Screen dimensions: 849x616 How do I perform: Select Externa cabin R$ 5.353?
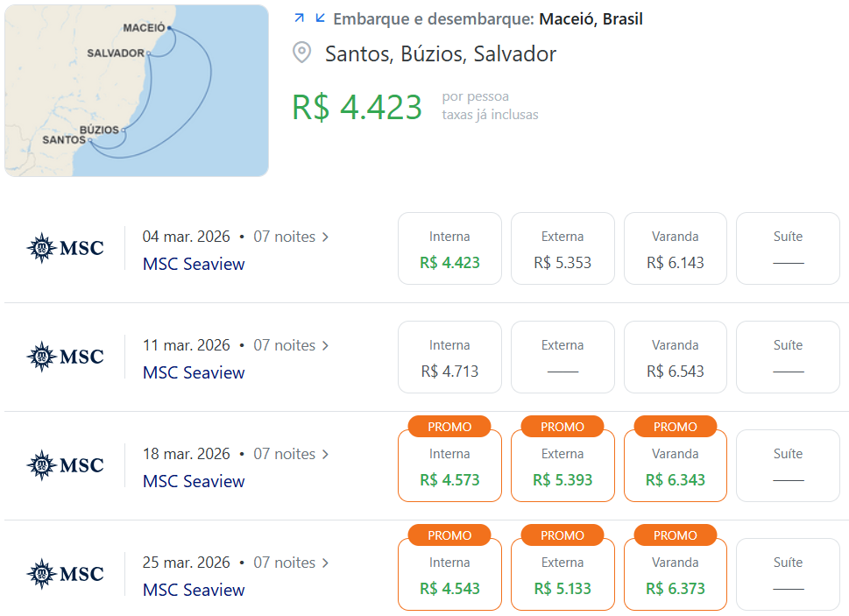pos(562,249)
